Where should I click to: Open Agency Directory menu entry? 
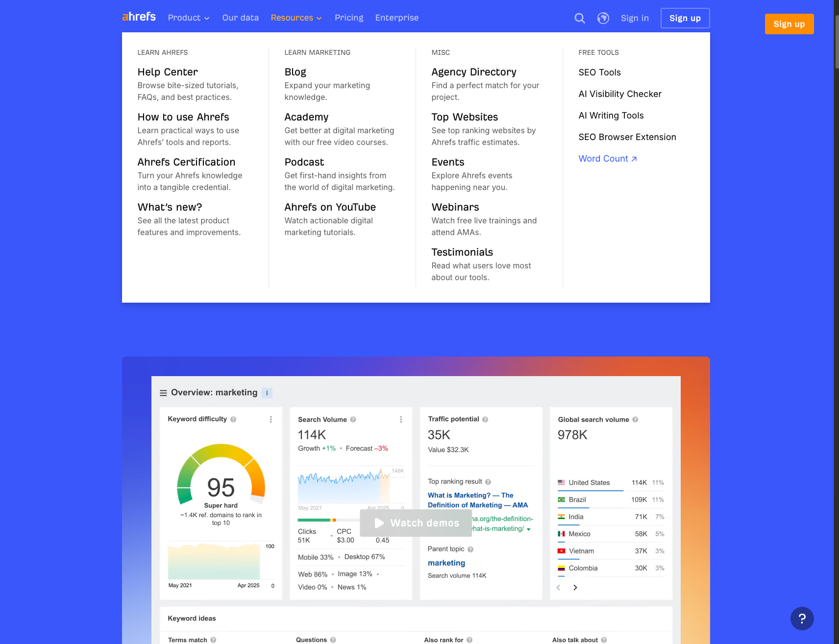pos(474,72)
